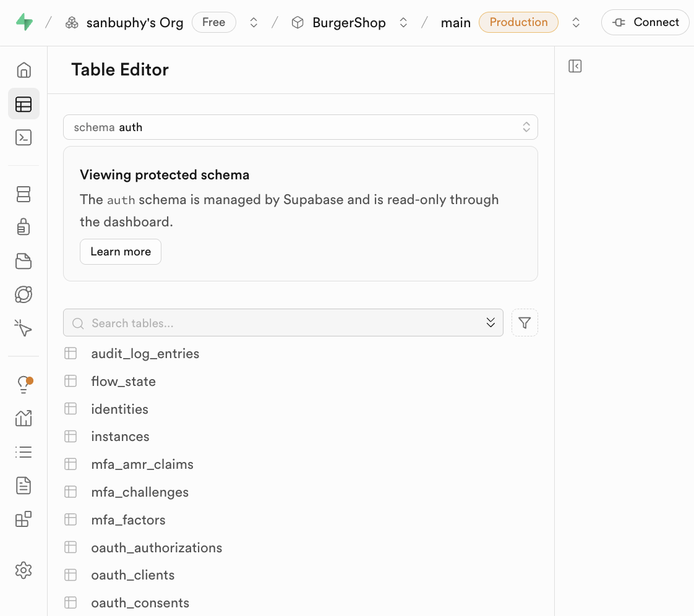The width and height of the screenshot is (694, 616).
Task: Open the Storage folder icon
Action: tap(24, 261)
